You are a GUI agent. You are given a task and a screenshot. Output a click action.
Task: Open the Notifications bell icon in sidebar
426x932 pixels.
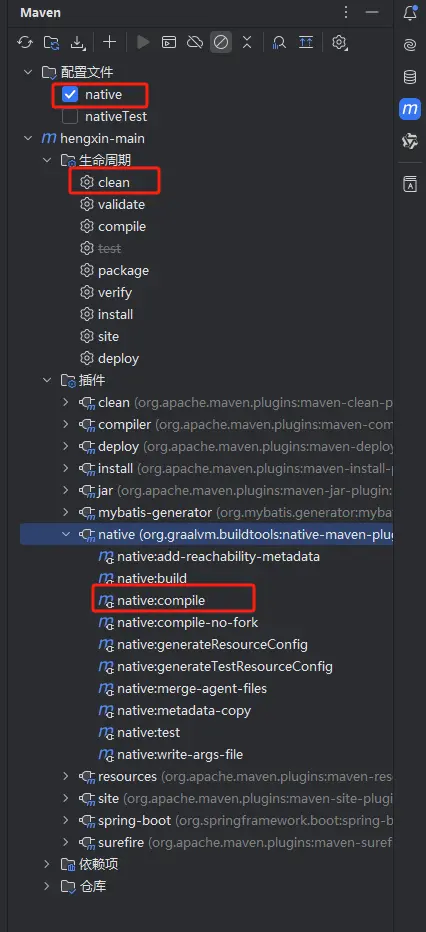coord(410,13)
